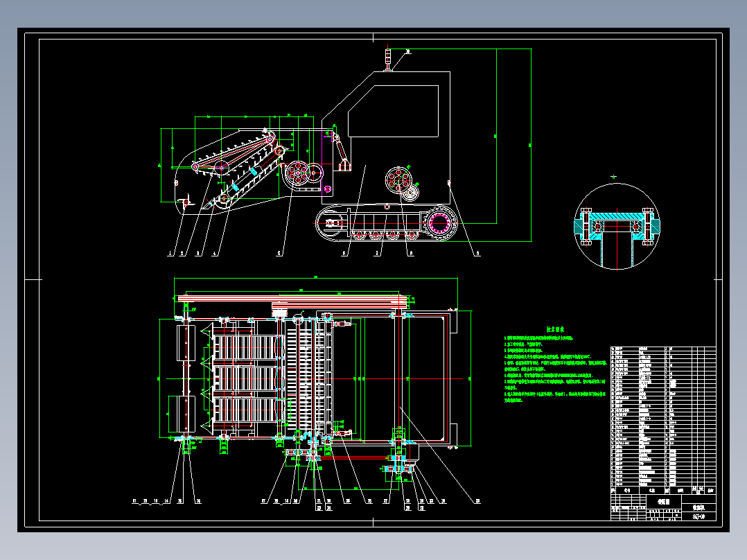This screenshot has width=747, height=560.
Task: Select the warning beacon on cab roof
Action: [x=389, y=59]
